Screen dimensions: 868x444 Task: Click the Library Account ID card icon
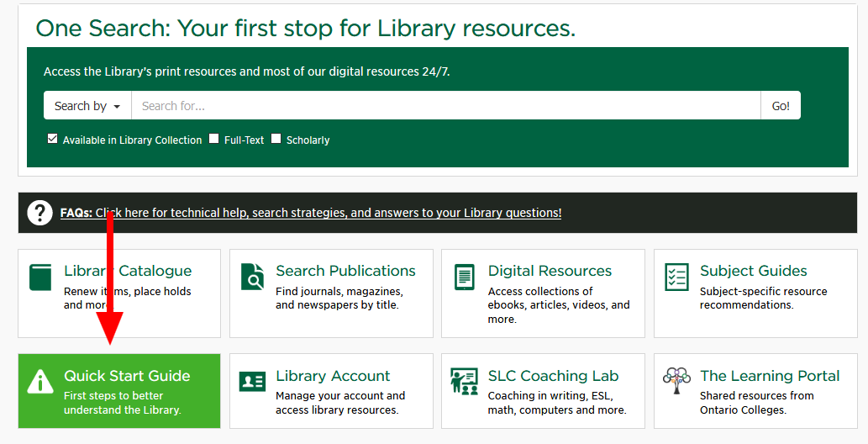pos(252,382)
